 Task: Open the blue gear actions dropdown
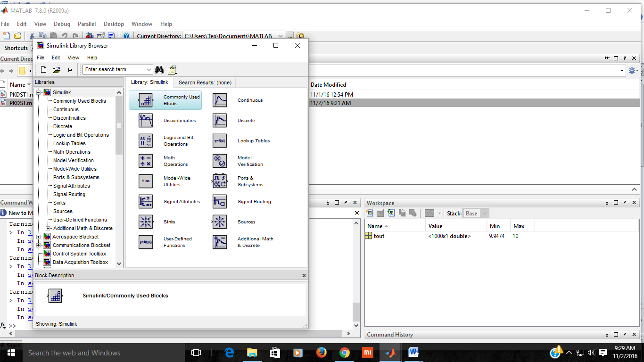[x=633, y=71]
